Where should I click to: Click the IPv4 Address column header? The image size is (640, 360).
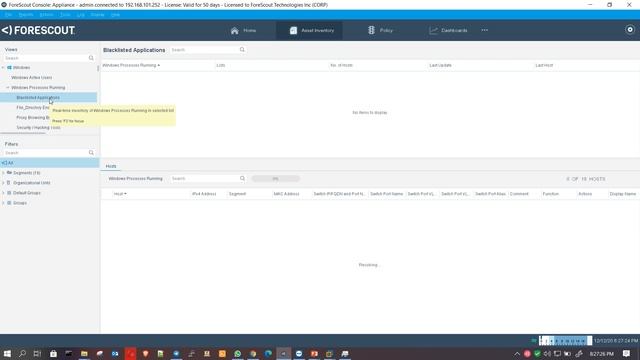(x=204, y=194)
